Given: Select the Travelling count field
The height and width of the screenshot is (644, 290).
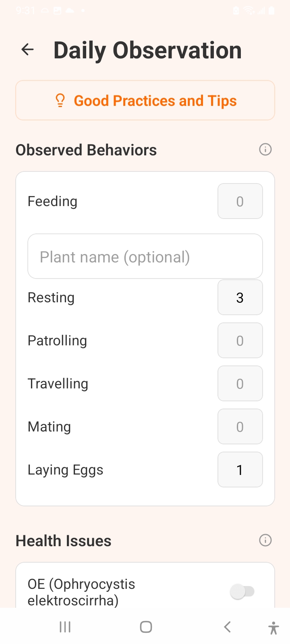Looking at the screenshot, I should click(240, 384).
